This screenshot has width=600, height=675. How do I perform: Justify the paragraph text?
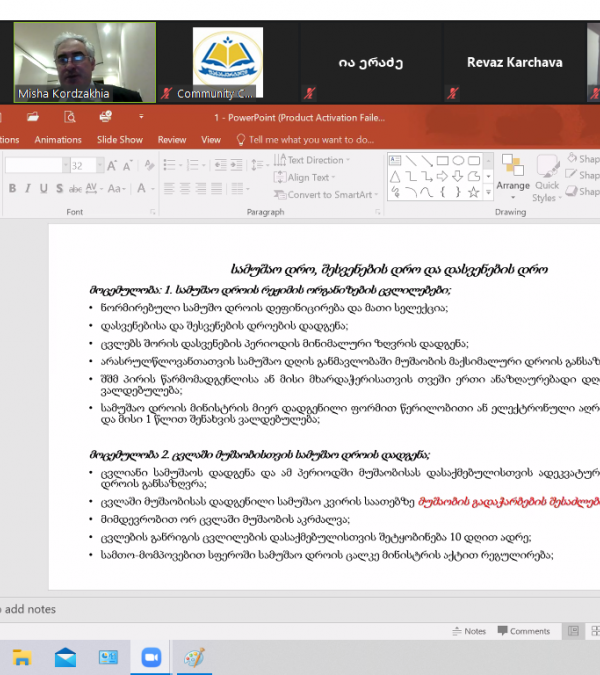coord(217,188)
